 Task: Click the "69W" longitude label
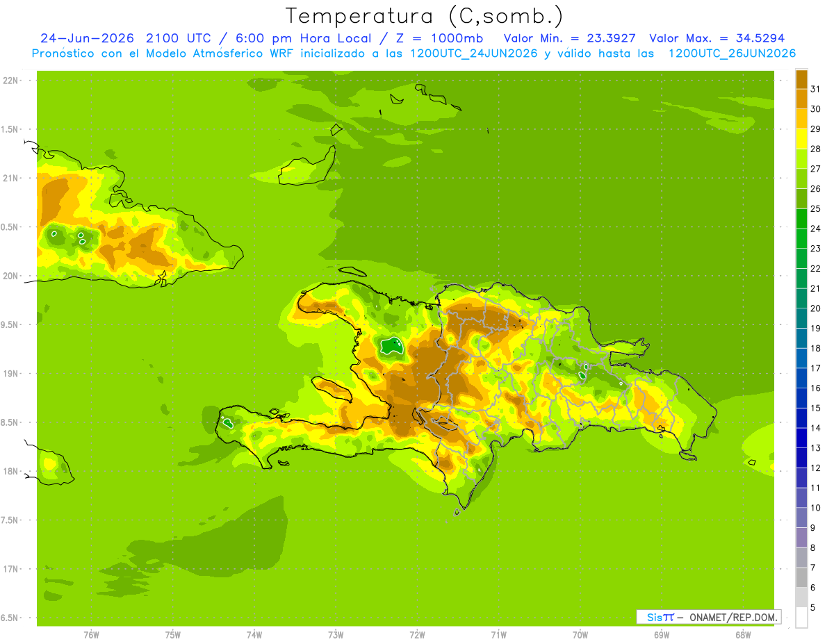coord(662,635)
